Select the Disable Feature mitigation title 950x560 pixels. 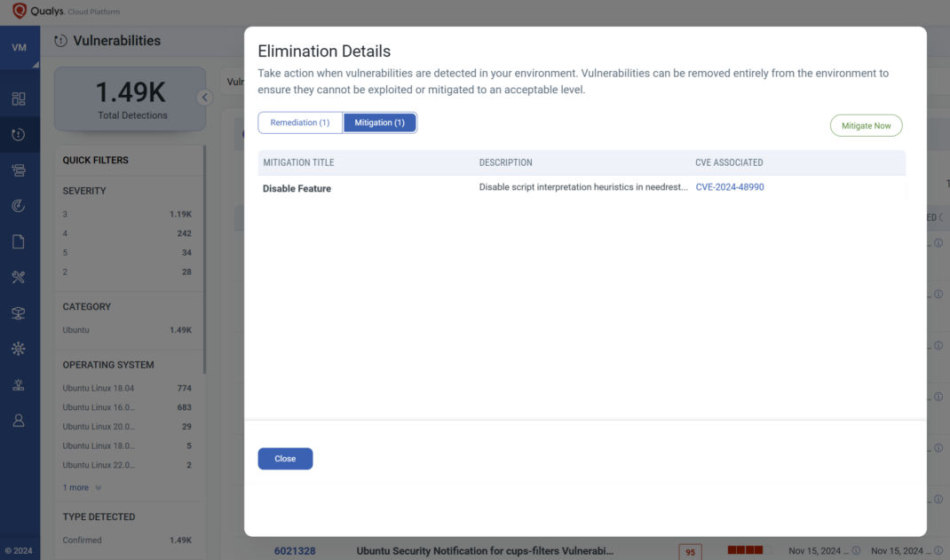pos(297,188)
